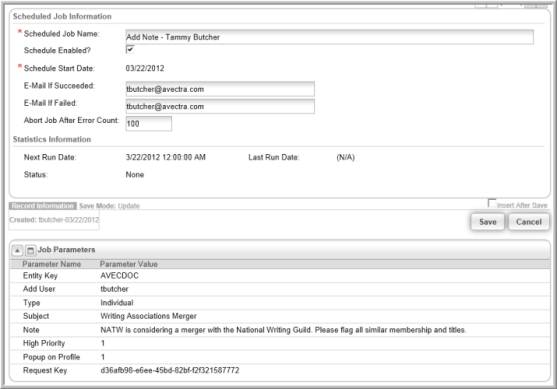Uncheck the Schedule Enabled checkbox
The width and height of the screenshot is (557, 389).
coord(130,49)
